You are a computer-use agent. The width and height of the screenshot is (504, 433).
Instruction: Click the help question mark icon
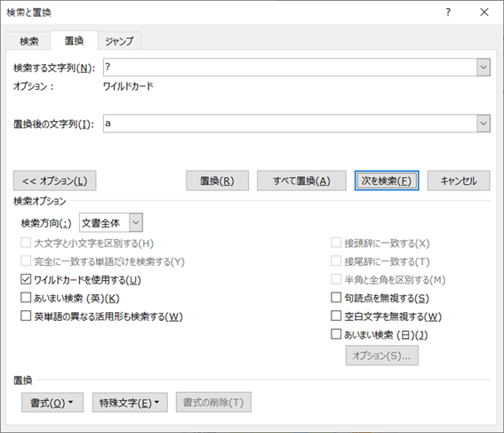[448, 12]
